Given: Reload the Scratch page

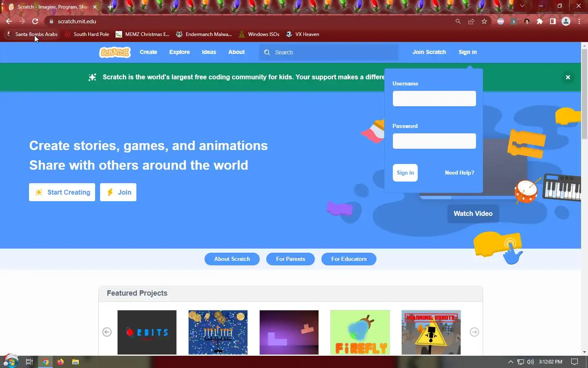Looking at the screenshot, I should [x=35, y=21].
